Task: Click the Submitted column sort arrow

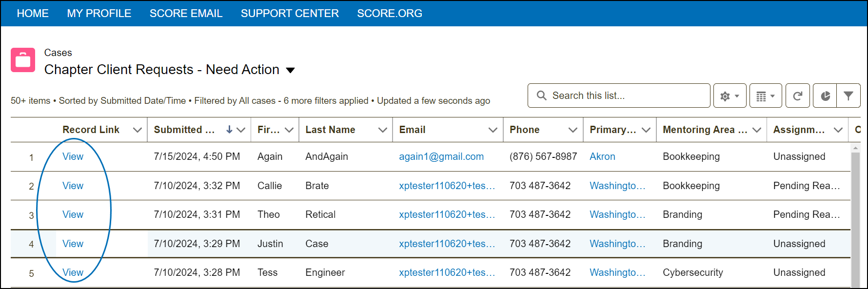Action: (229, 130)
